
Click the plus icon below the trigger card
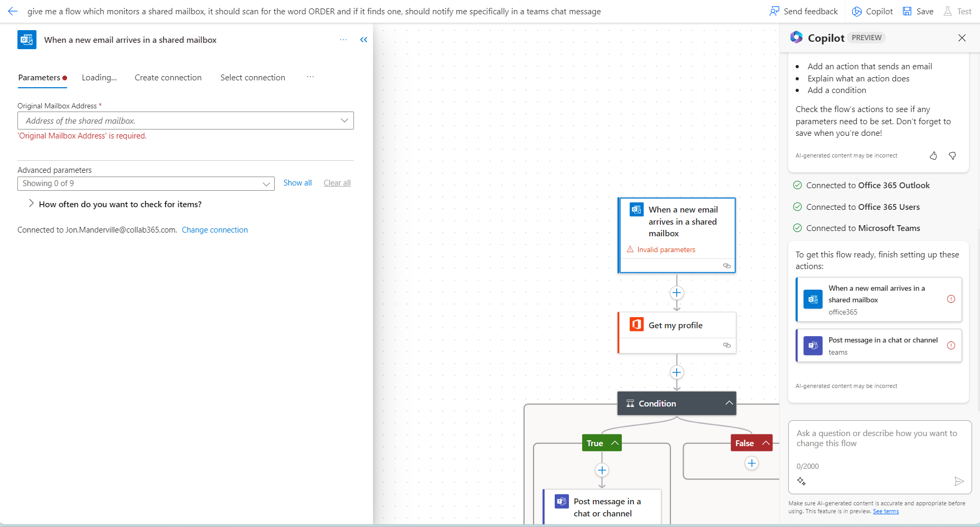click(677, 293)
